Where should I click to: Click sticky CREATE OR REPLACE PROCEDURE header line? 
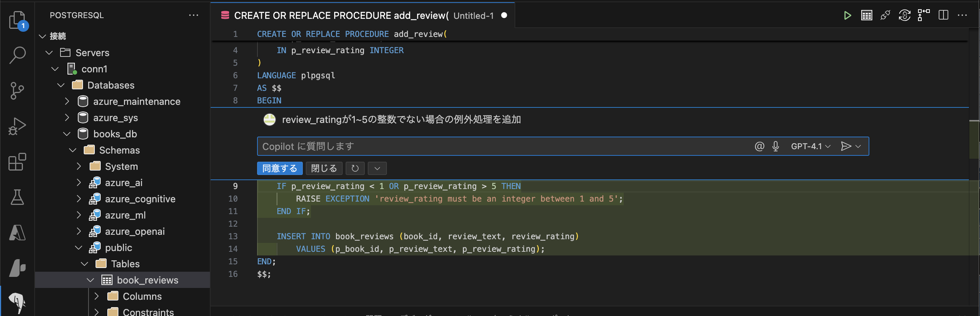352,34
